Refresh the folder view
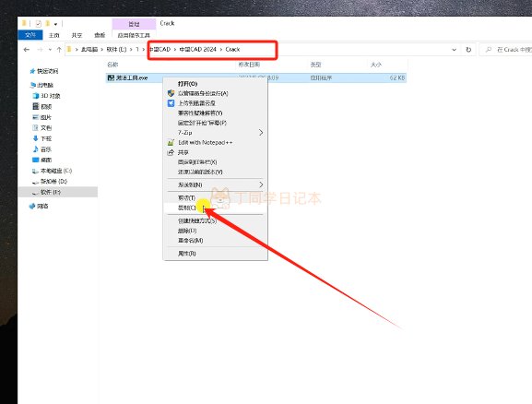The height and width of the screenshot is (404, 532). [468, 50]
